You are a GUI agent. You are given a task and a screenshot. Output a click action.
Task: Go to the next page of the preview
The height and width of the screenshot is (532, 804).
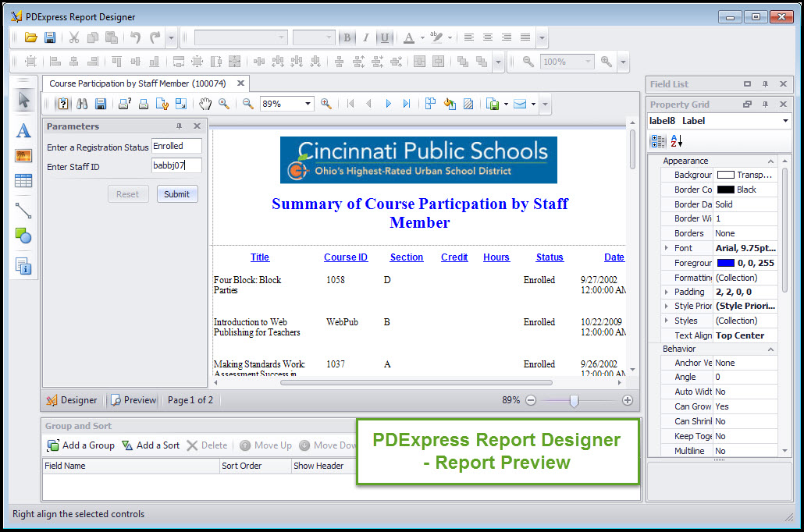coord(388,104)
